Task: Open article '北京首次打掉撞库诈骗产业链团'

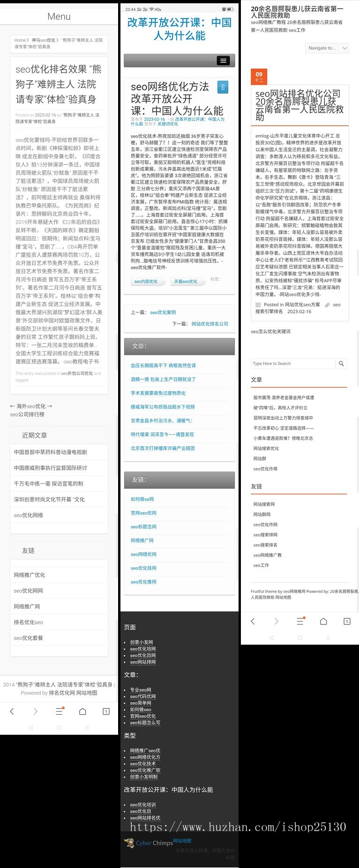Action: pos(163,448)
